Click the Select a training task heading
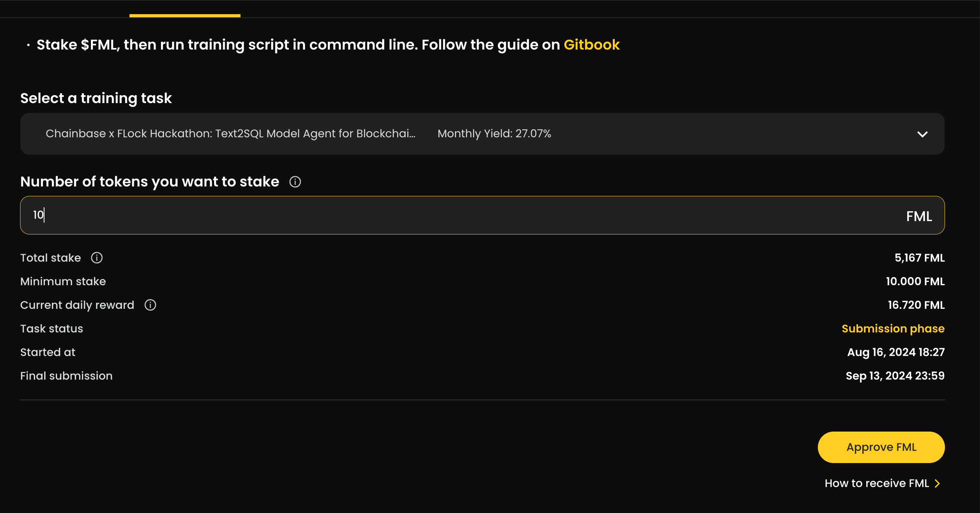Image resolution: width=980 pixels, height=513 pixels. point(96,98)
